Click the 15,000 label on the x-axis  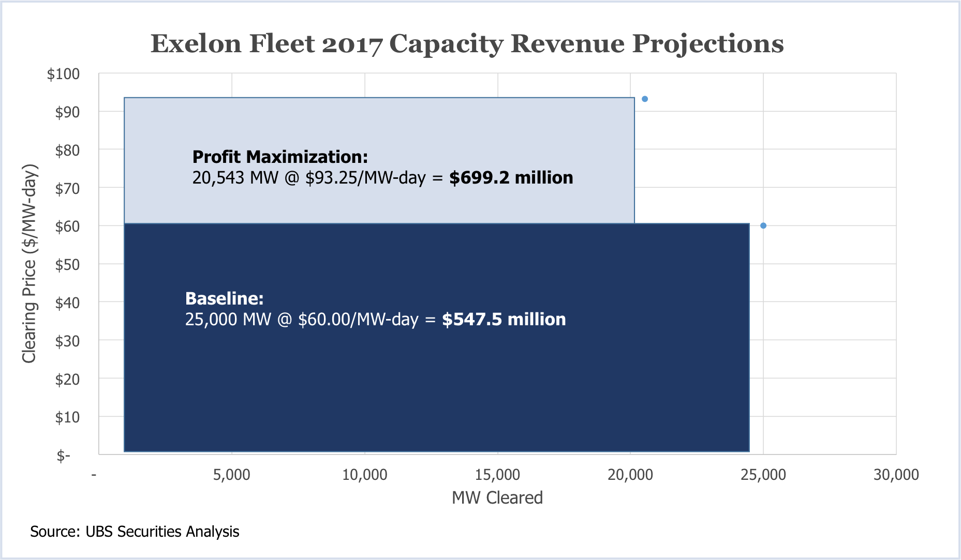tap(497, 475)
